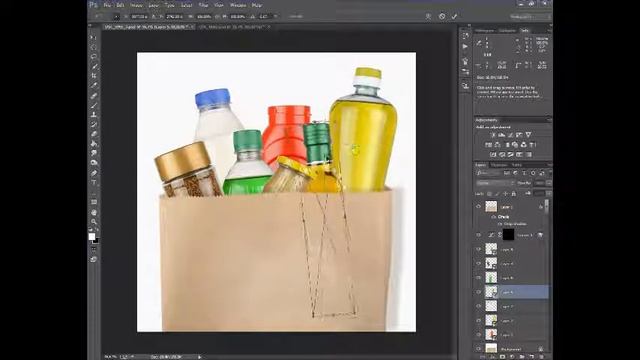Switch to the Channels tab

pyautogui.click(x=499, y=165)
